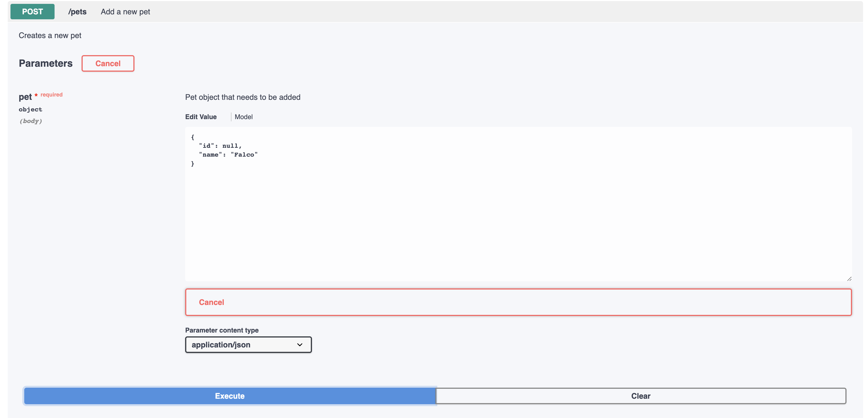Switch to the Model tab
Image resolution: width=868 pixels, height=418 pixels.
[244, 117]
